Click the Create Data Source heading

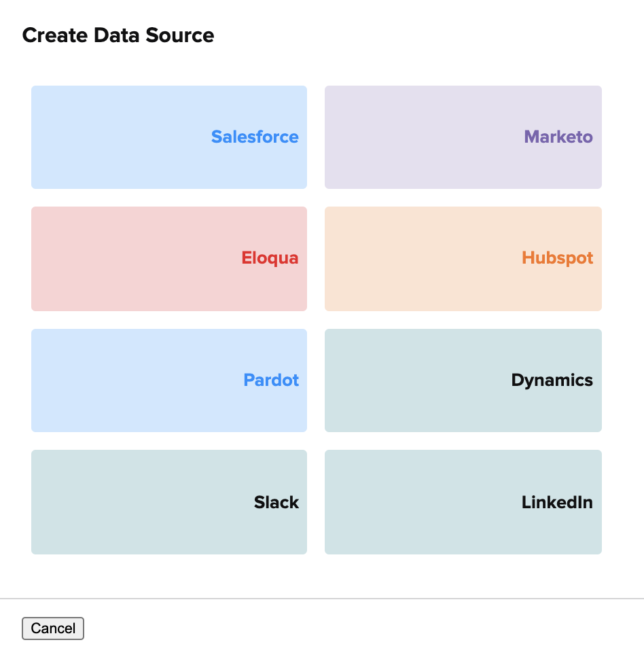(x=118, y=35)
